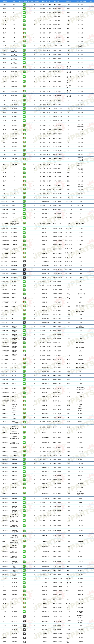Screen dimensions: 94x644
Task: Select the 37kW / 50KM power cell
Action: pyautogui.click(x=57, y=388)
